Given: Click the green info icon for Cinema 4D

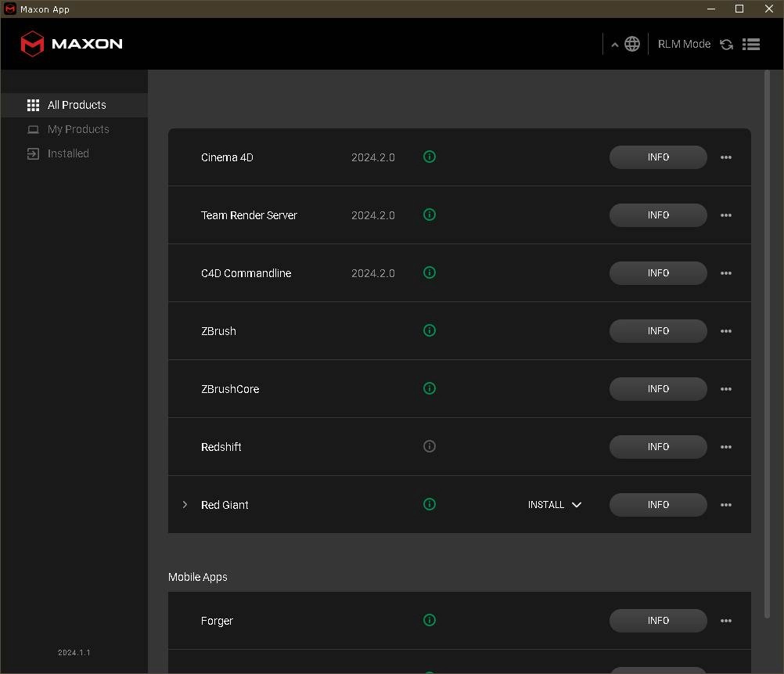Looking at the screenshot, I should [430, 157].
